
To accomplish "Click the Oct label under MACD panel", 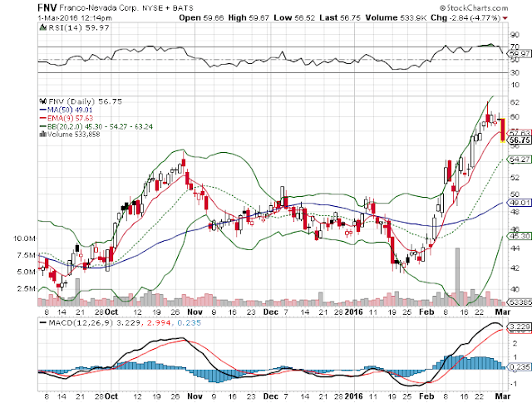I will click(x=111, y=396).
